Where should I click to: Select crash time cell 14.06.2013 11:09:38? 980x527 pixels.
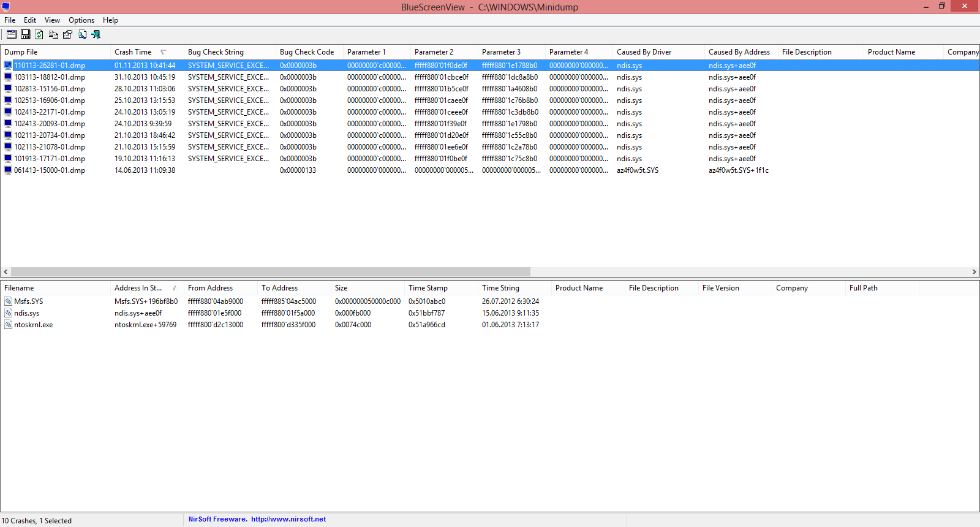145,170
